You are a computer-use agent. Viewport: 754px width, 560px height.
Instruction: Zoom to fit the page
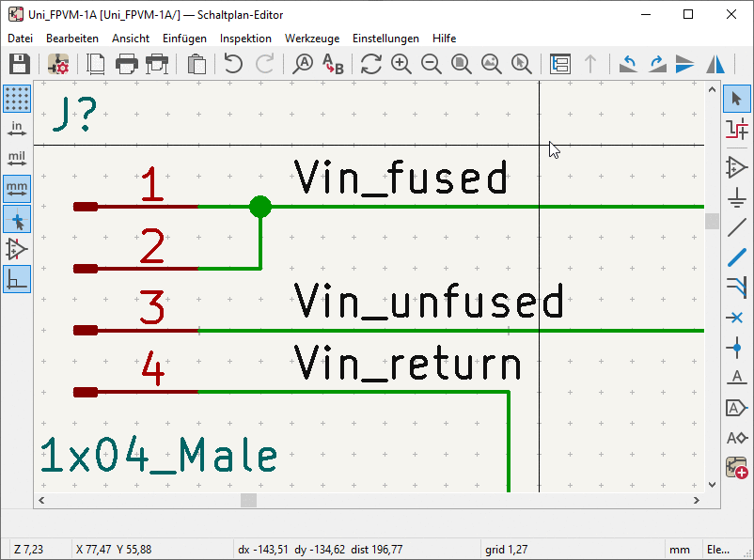pos(462,64)
